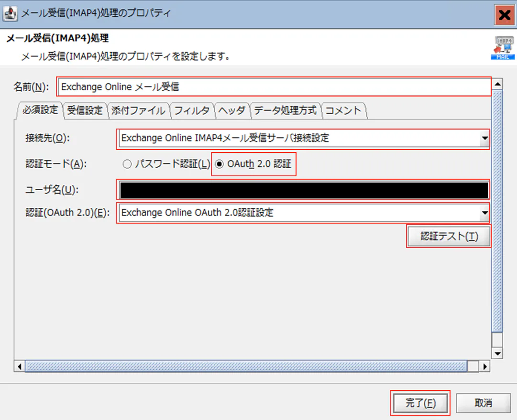517x420 pixels.
Task: Click inside the 名前 name field
Action: 239,86
